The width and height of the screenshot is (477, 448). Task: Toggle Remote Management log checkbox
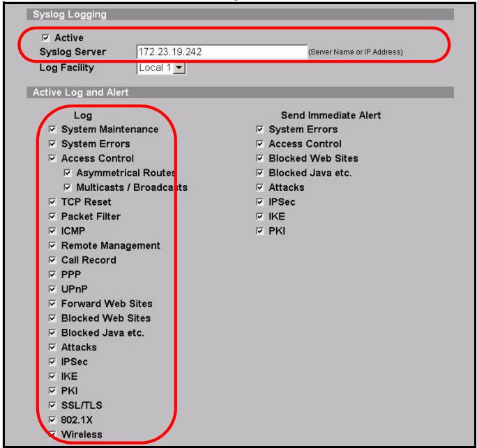(x=52, y=246)
